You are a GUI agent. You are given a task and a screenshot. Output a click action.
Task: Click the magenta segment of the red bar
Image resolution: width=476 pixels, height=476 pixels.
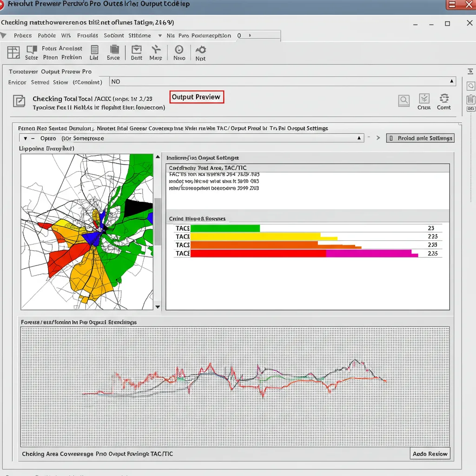(x=371, y=253)
